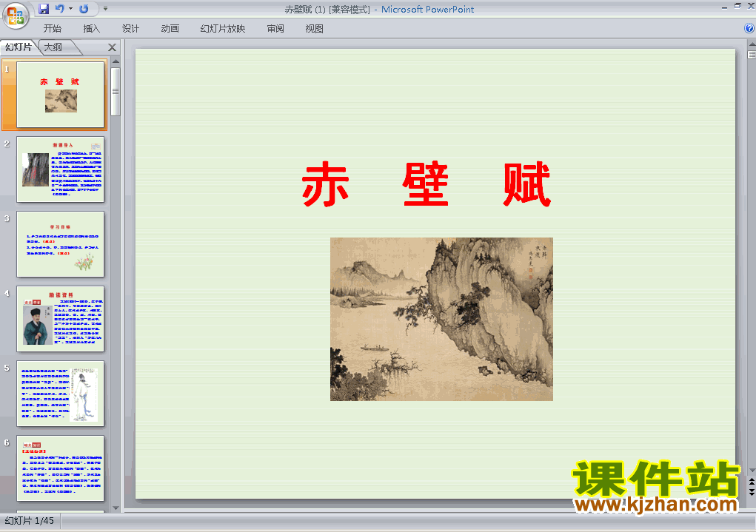Open the 幻灯片放映 ribbon tab

223,28
